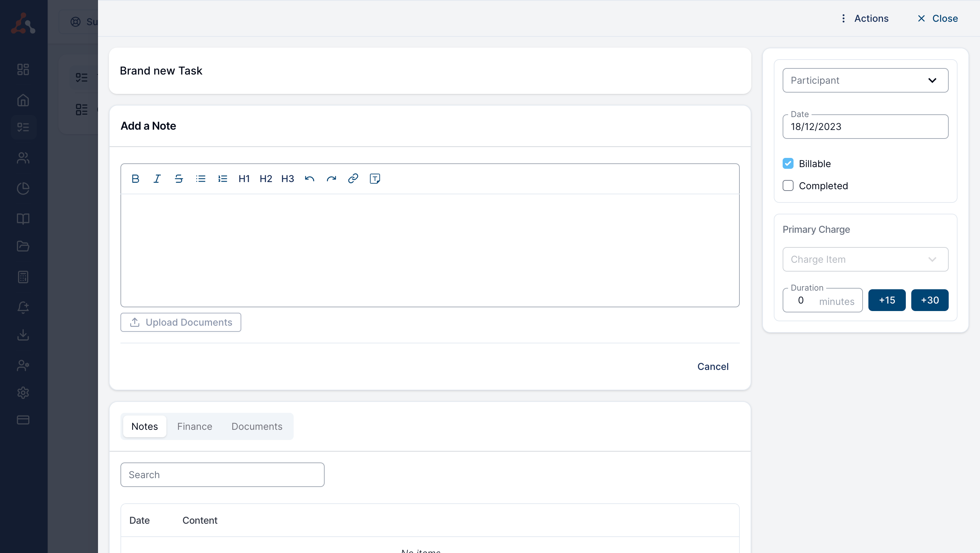Click the Brand new Task title
980x553 pixels.
[161, 71]
